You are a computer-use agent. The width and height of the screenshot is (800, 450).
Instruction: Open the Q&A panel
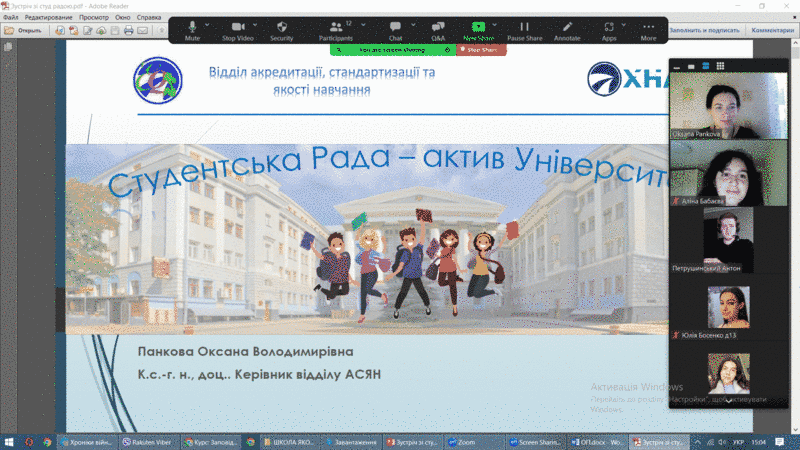[x=438, y=31]
